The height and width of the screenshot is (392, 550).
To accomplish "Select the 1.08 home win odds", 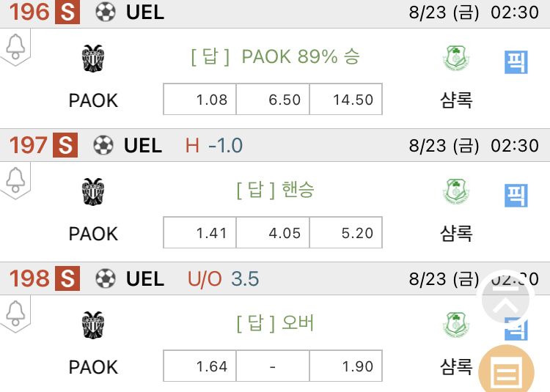I will [x=199, y=99].
